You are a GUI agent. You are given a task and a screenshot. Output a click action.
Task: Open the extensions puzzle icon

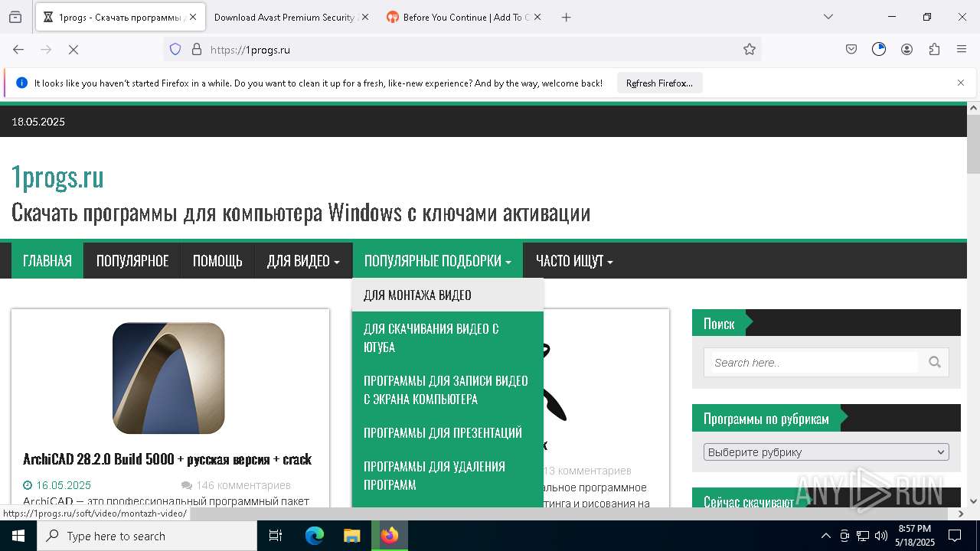[x=934, y=49]
